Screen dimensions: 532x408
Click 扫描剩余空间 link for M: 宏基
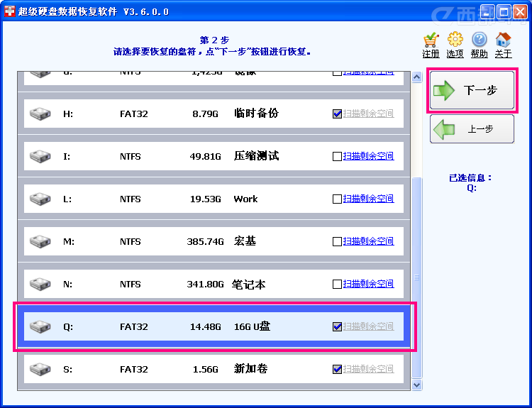pos(368,241)
